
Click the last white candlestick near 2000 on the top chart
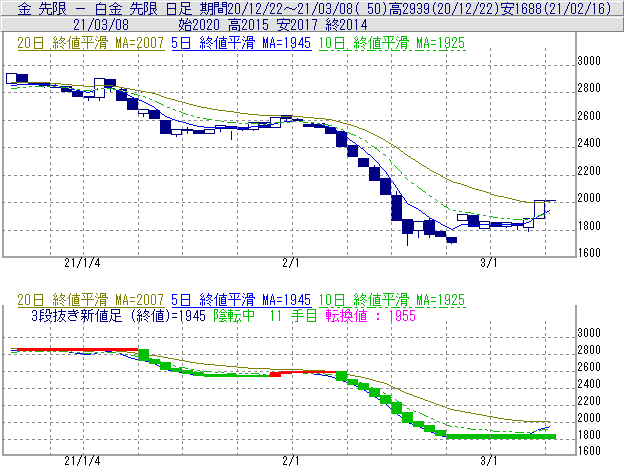point(540,209)
